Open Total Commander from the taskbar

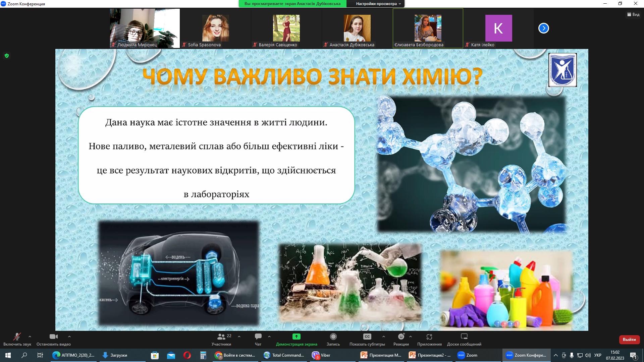284,355
